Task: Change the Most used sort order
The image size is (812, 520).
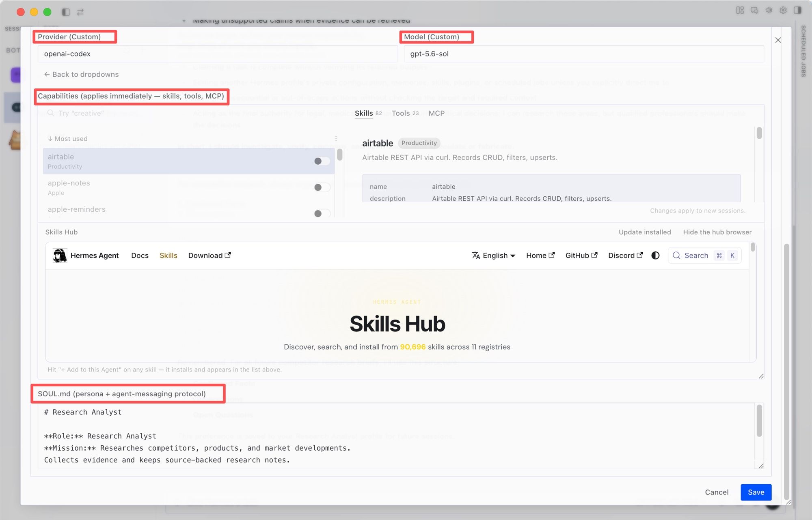Action: pos(67,138)
